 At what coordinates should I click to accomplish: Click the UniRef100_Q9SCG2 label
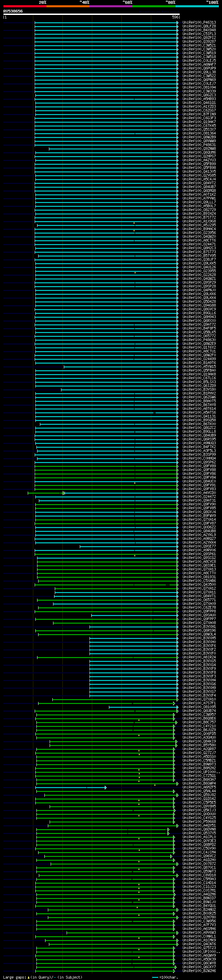[199, 558]
